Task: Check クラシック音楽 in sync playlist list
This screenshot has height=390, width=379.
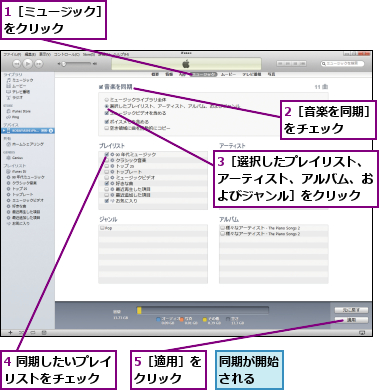Action: tap(107, 160)
